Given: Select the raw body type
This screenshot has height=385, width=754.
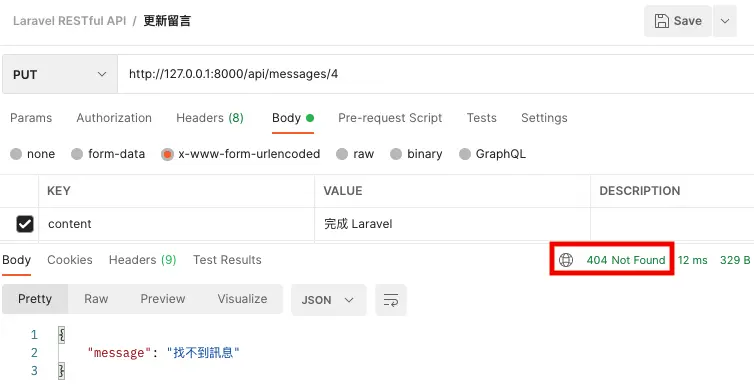Looking at the screenshot, I should click(x=355, y=154).
